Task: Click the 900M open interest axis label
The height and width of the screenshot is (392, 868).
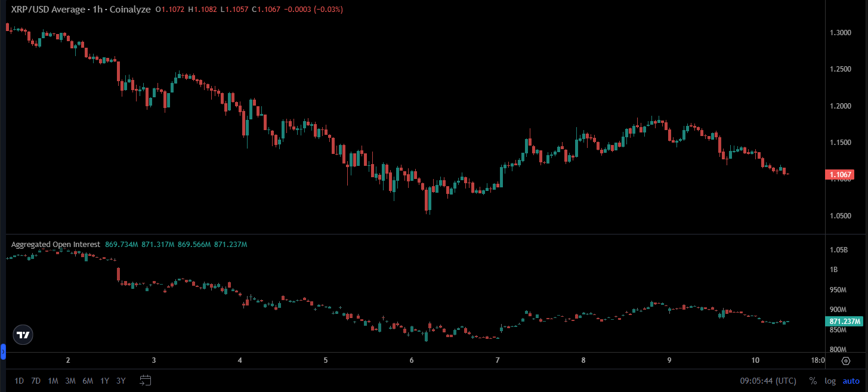Action: 838,310
